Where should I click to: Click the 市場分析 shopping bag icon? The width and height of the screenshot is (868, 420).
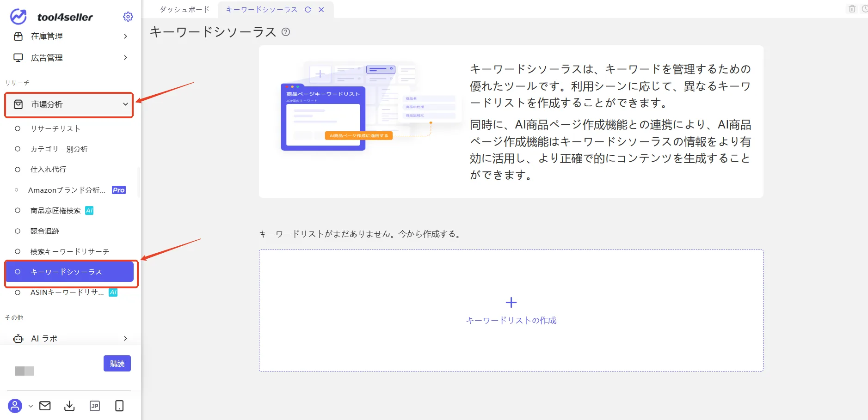tap(18, 104)
